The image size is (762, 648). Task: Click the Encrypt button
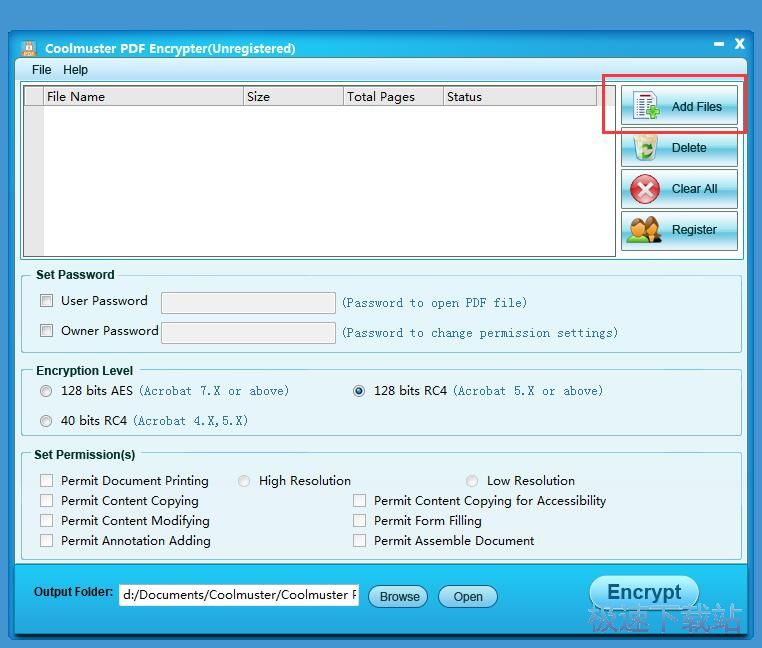coord(644,592)
